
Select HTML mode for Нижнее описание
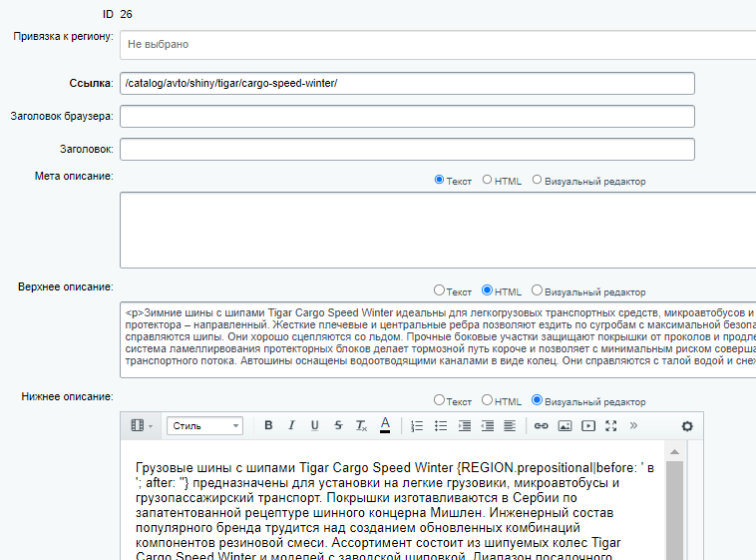coord(488,400)
